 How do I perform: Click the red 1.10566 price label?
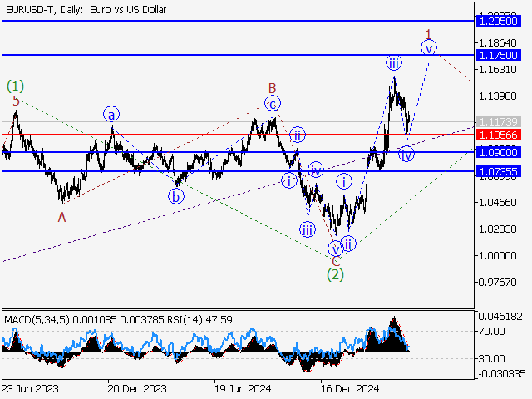click(x=499, y=135)
